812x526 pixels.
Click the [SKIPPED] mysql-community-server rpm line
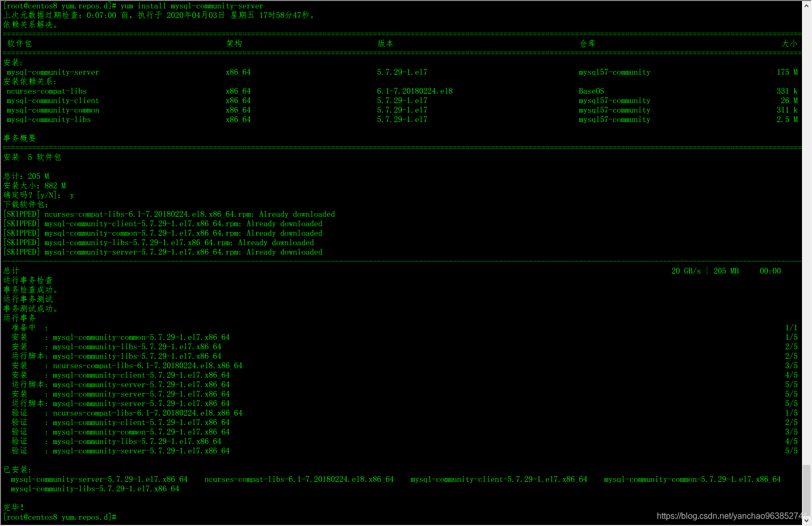(x=163, y=252)
